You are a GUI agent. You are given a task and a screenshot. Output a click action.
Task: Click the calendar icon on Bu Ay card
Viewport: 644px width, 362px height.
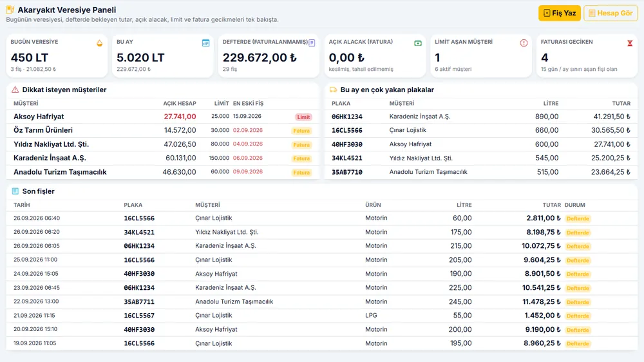(206, 43)
